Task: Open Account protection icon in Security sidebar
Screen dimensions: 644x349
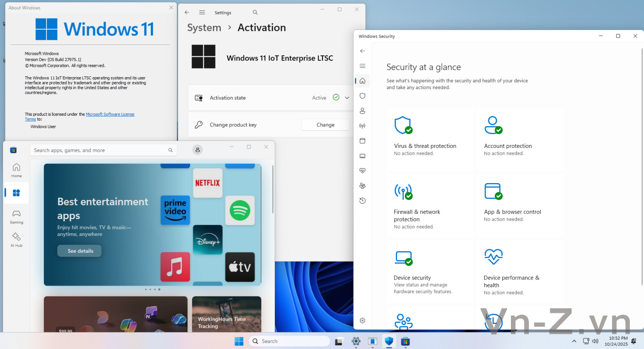Action: click(x=362, y=111)
